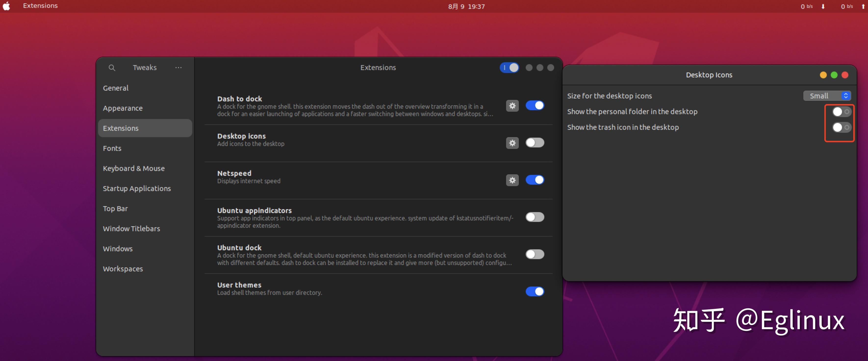Toggle the global Extensions master switch

[x=509, y=68]
